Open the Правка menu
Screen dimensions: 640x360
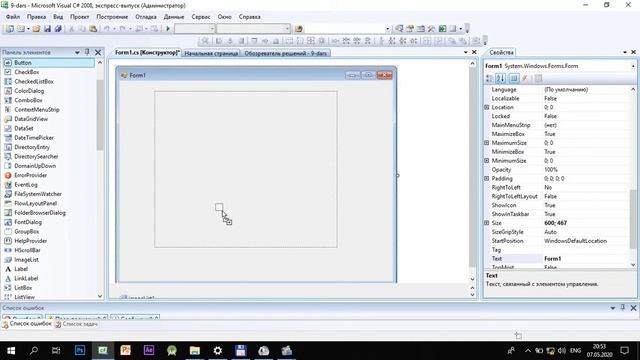36,17
